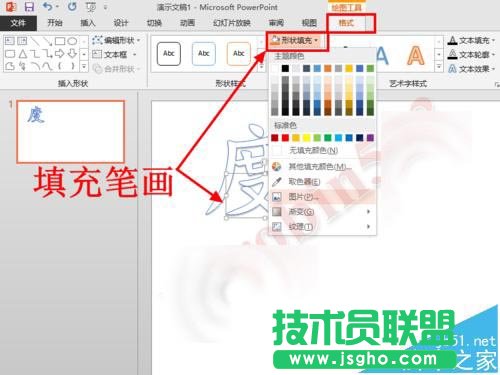Open the 文本效果 dropdown
The height and width of the screenshot is (375, 500).
tap(471, 69)
